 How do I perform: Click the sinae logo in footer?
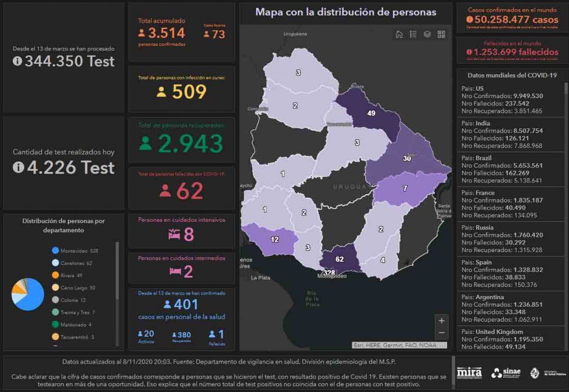(x=506, y=373)
